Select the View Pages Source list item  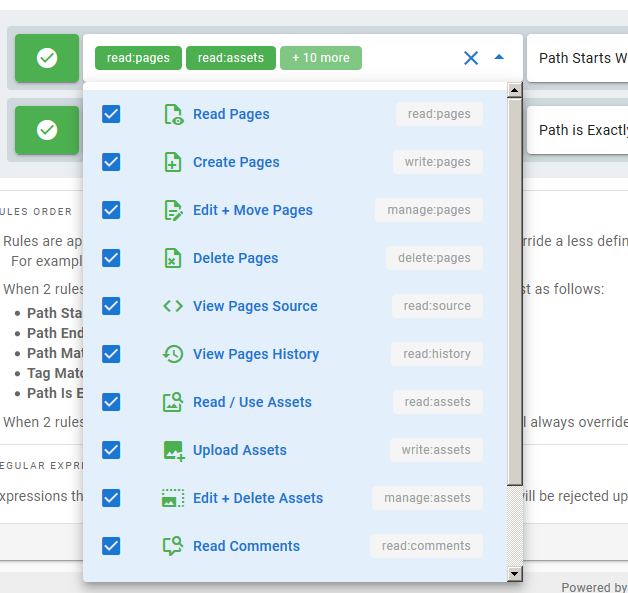[x=295, y=306]
